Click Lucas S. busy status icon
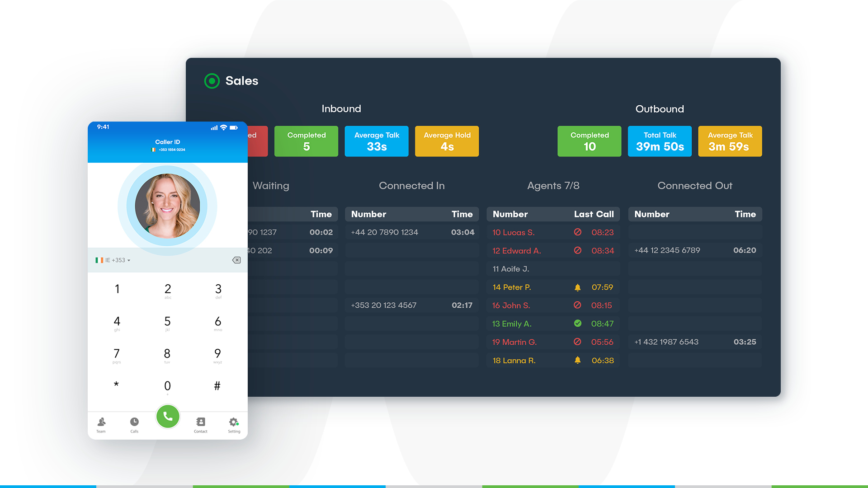This screenshot has height=488, width=868. pos(577,232)
